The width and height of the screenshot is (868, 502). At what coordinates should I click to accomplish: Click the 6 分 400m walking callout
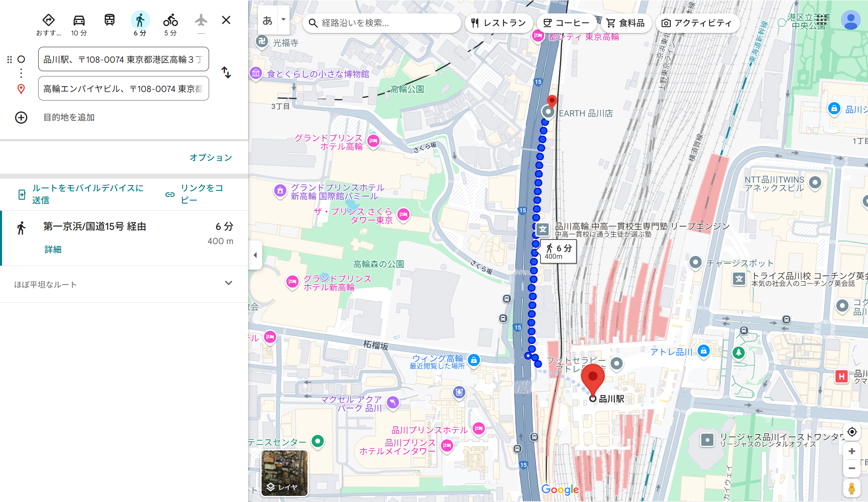558,251
